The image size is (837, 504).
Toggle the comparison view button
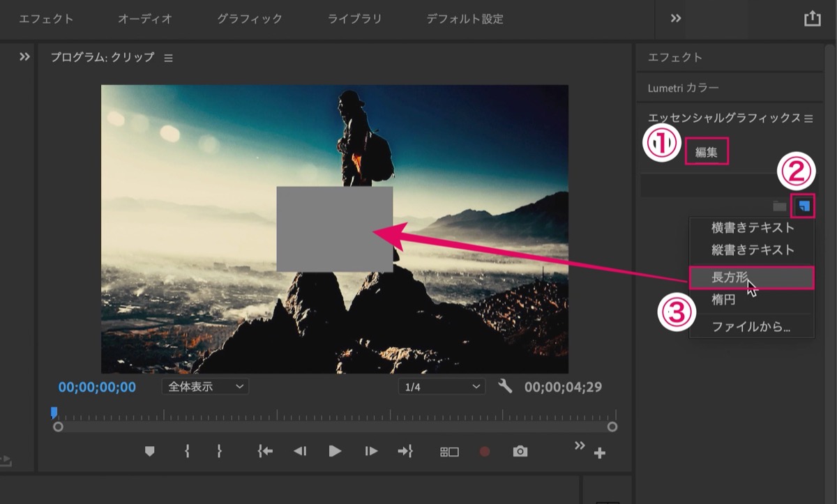[x=449, y=452]
